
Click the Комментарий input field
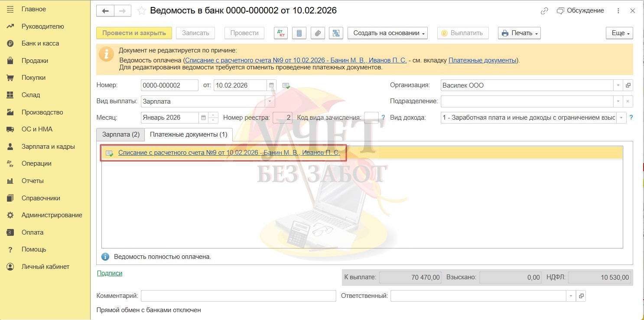[x=238, y=296]
